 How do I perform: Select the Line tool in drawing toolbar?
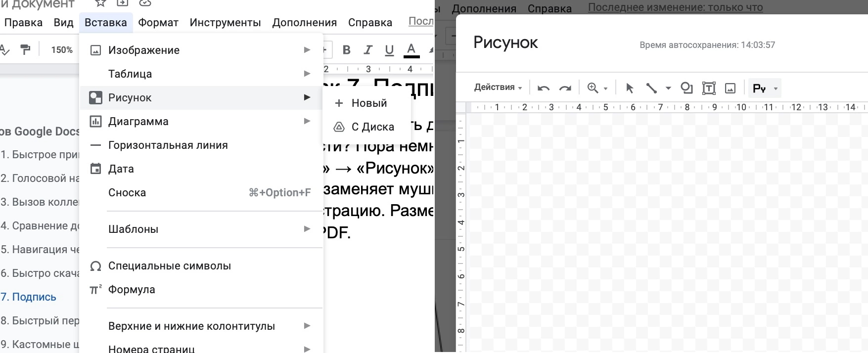tap(651, 88)
